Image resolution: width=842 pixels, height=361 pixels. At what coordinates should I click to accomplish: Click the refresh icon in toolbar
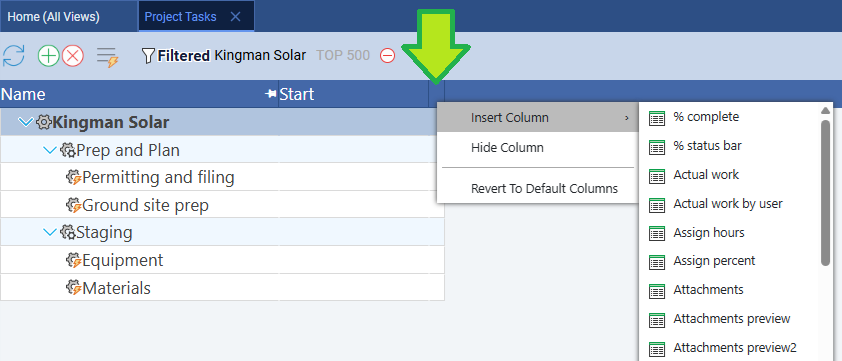click(x=14, y=56)
